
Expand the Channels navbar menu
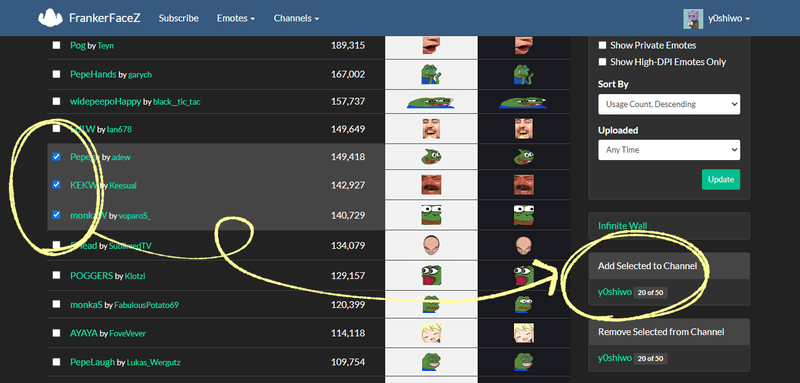pyautogui.click(x=296, y=18)
